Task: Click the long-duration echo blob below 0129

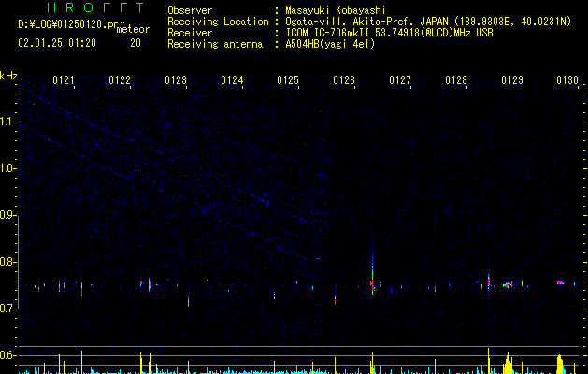Action: (x=508, y=285)
